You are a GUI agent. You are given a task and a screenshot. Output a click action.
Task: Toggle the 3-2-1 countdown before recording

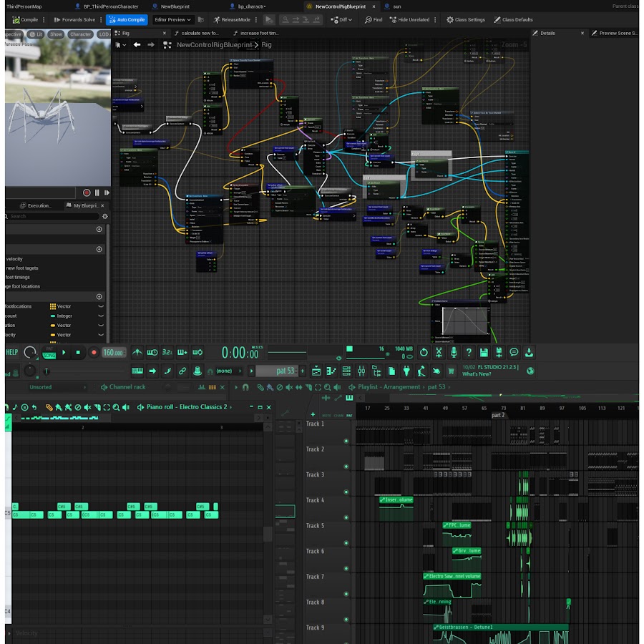(167, 352)
